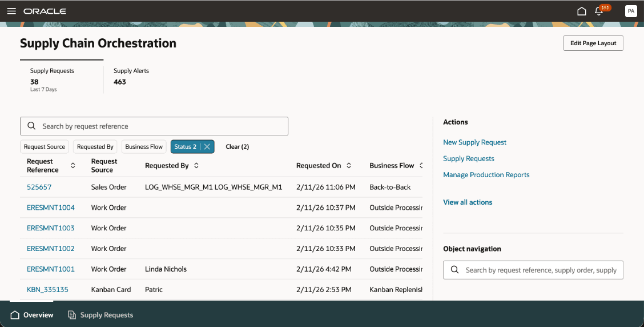The height and width of the screenshot is (327, 644).
Task: Click the Actions panel heading
Action: coord(456,122)
